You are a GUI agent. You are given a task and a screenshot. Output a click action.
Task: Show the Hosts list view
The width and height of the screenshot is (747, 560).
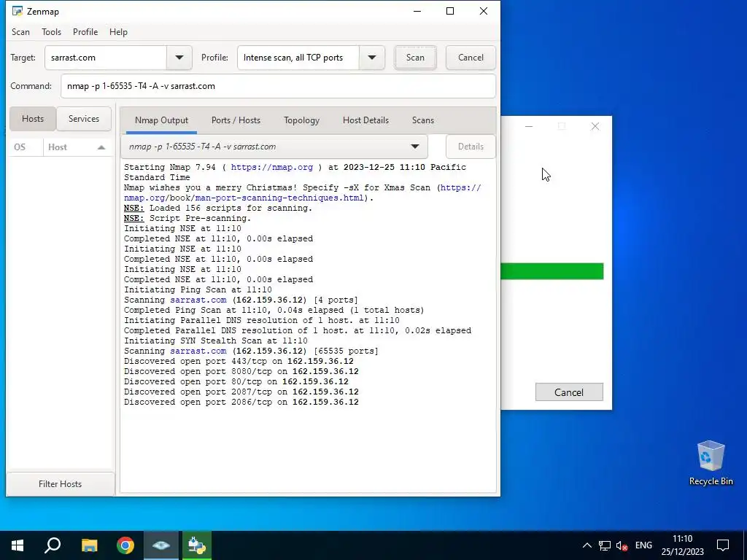33,119
